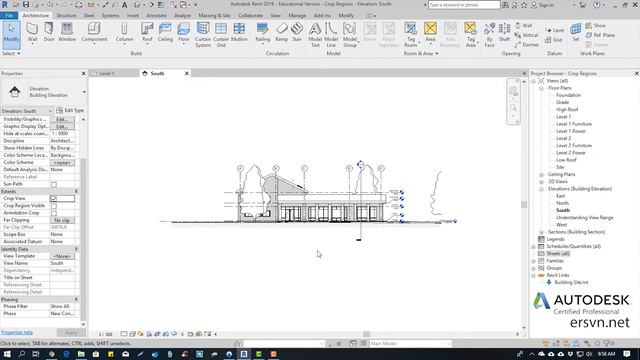Select the Floor tool
Image resolution: width=640 pixels, height=360 pixels.
184,32
